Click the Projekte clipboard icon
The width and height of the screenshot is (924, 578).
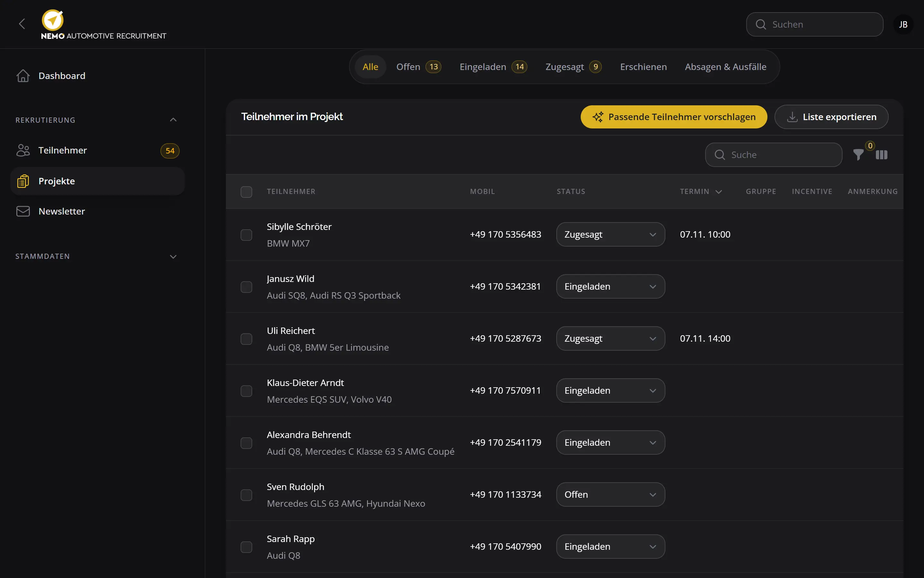[x=23, y=181]
